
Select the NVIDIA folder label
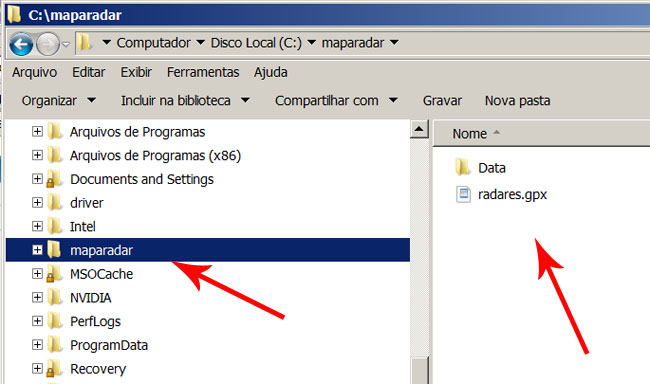pyautogui.click(x=90, y=298)
